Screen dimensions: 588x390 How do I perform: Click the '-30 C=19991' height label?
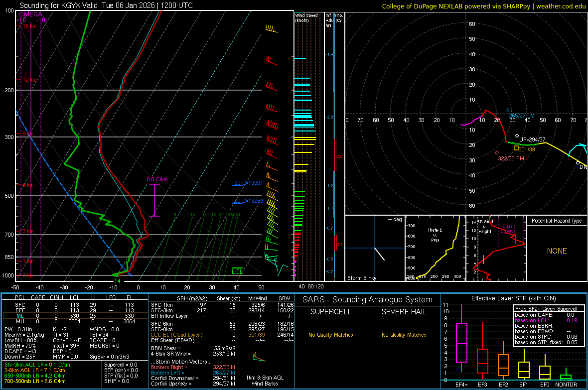point(248,183)
